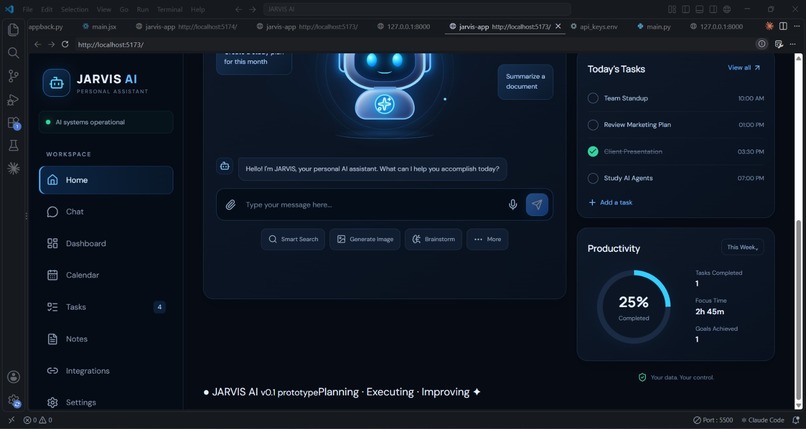Click the JARVIS robot logo icon

(x=57, y=83)
